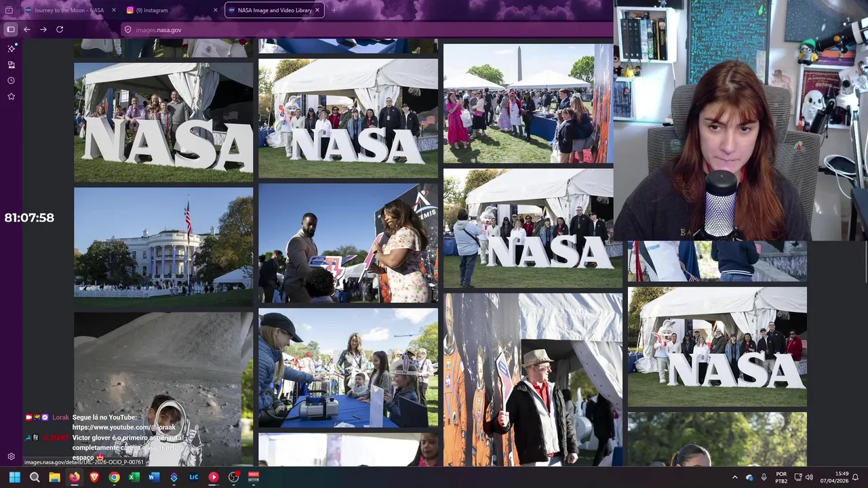The height and width of the screenshot is (488, 868).
Task: Open the network status tray icon
Action: [798, 477]
